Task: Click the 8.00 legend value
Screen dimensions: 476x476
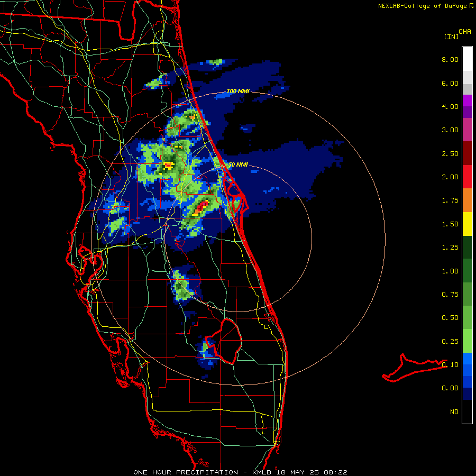Action: coord(450,59)
